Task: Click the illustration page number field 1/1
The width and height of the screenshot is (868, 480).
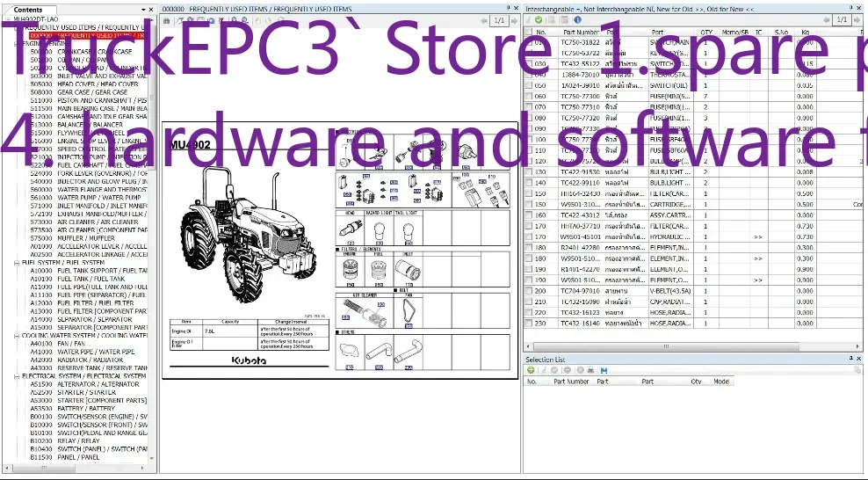Action: click(x=499, y=20)
